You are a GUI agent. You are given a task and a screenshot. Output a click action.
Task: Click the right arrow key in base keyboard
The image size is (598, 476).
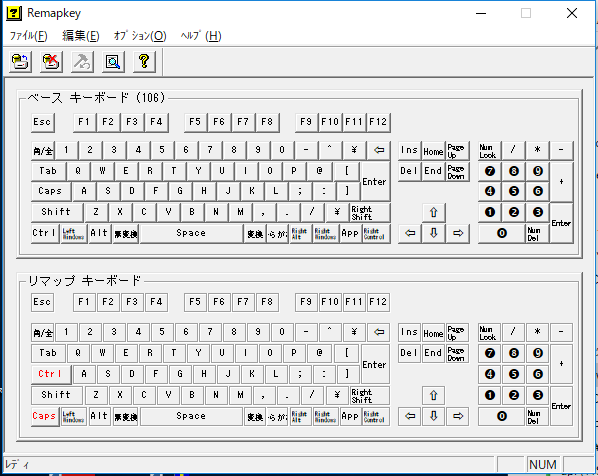(x=458, y=233)
